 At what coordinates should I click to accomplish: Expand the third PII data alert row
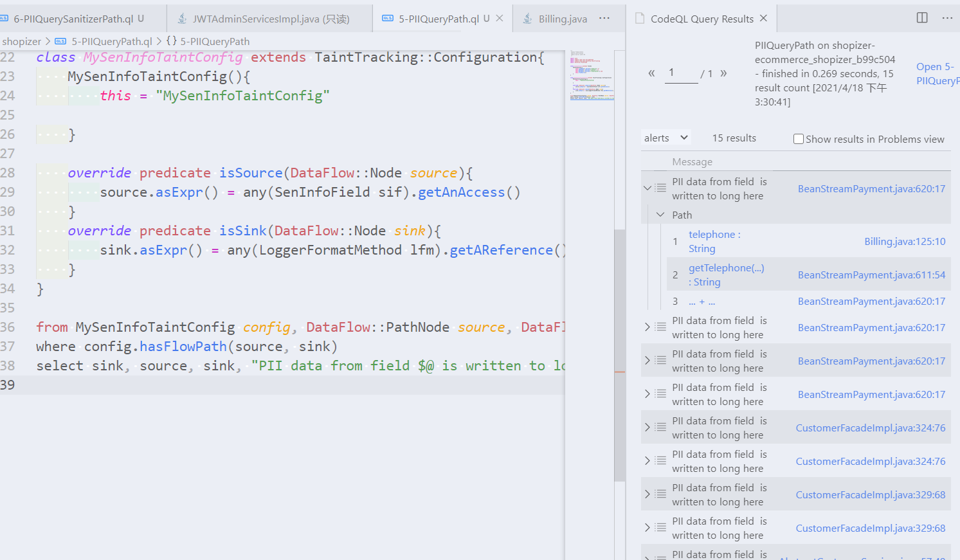648,361
